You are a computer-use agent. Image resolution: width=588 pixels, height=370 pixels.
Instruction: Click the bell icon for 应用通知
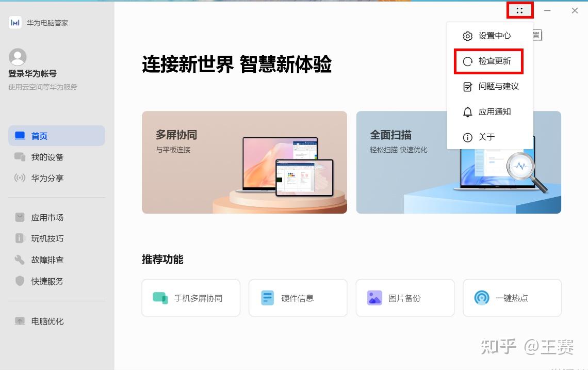(468, 112)
